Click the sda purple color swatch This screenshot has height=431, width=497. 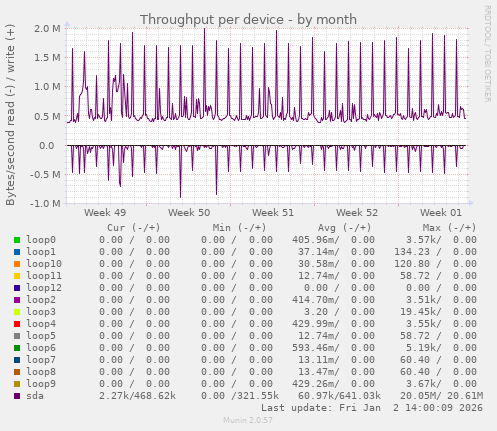point(17,396)
